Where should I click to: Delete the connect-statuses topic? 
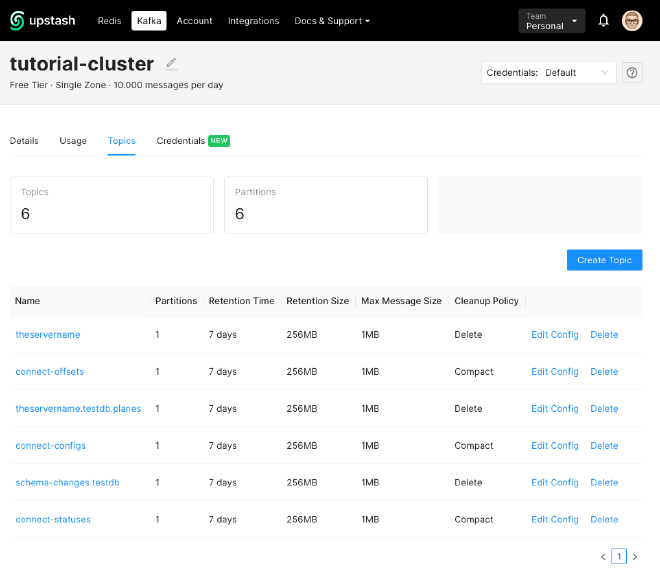(x=604, y=520)
